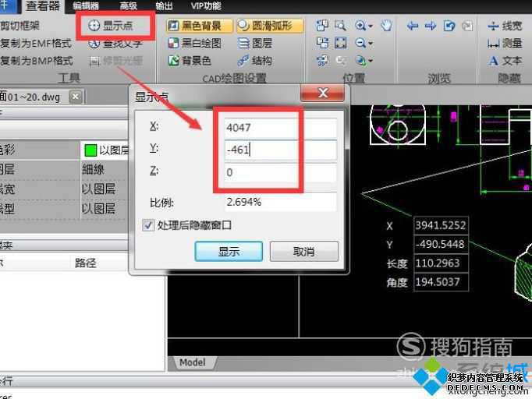Click the 查找文字 find text tool
Viewport: 532px width, 399px height.
tap(115, 44)
